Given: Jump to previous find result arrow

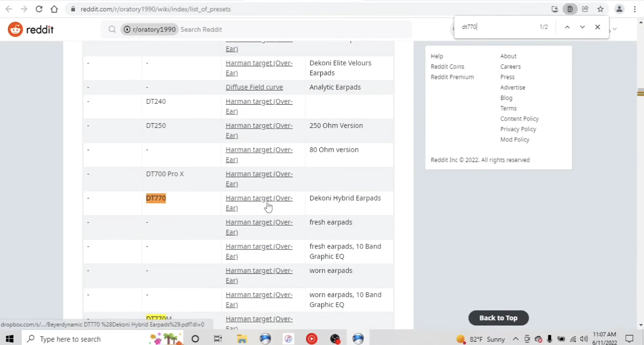Looking at the screenshot, I should click(567, 27).
